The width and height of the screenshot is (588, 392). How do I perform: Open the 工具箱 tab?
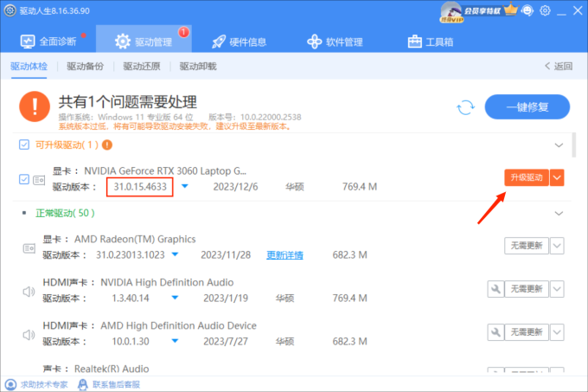[431, 42]
